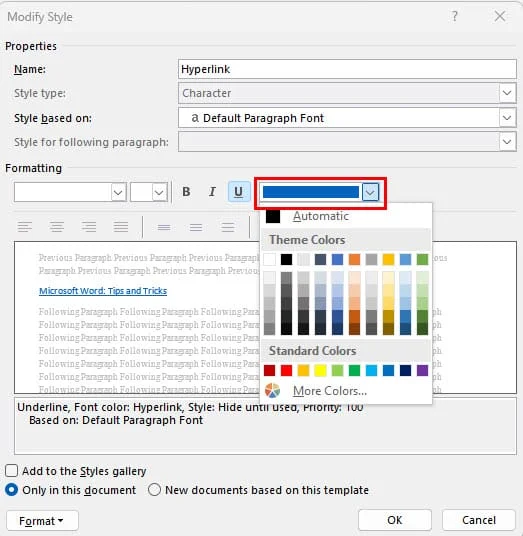Pick the green theme color swatch
The width and height of the screenshot is (523, 536).
coord(423,259)
